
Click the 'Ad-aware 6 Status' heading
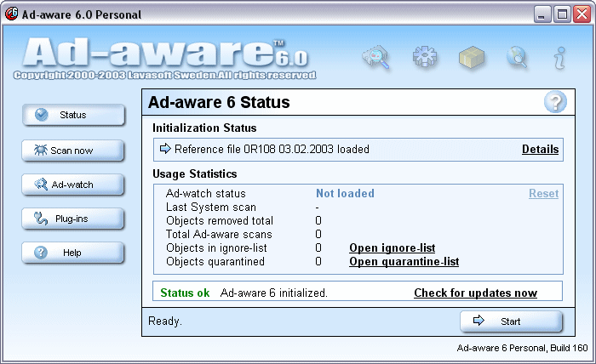pyautogui.click(x=219, y=102)
